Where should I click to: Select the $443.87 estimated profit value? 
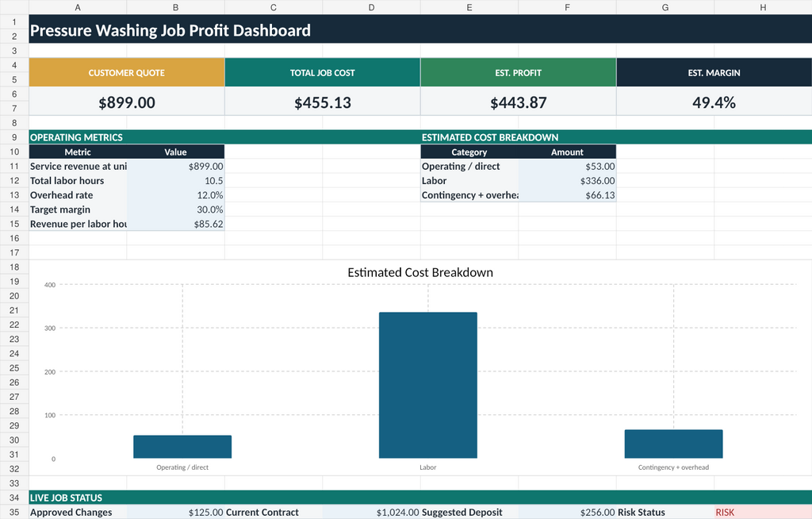pos(519,102)
